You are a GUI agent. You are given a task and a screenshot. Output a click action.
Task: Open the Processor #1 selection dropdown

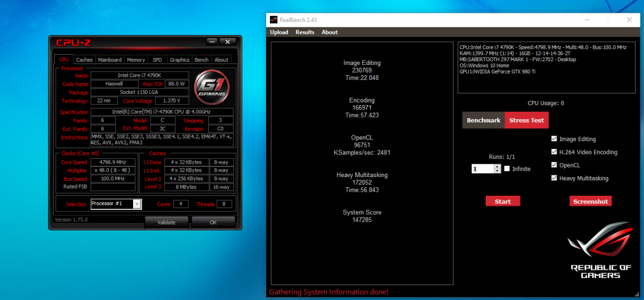click(x=137, y=204)
